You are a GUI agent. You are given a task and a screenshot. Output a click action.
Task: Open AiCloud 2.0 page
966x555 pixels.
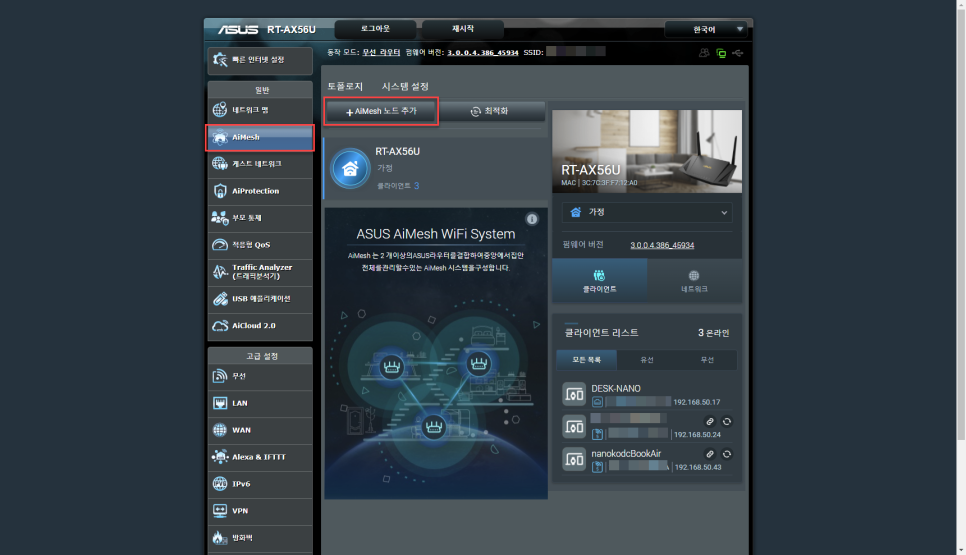click(x=260, y=326)
